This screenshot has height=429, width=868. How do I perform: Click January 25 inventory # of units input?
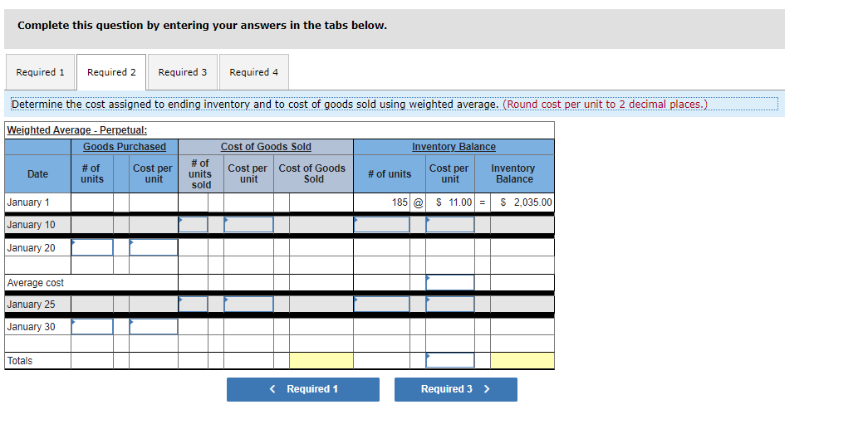(x=381, y=304)
